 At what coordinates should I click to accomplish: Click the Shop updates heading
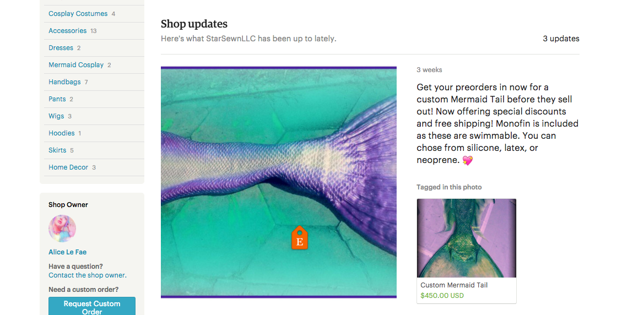(194, 24)
